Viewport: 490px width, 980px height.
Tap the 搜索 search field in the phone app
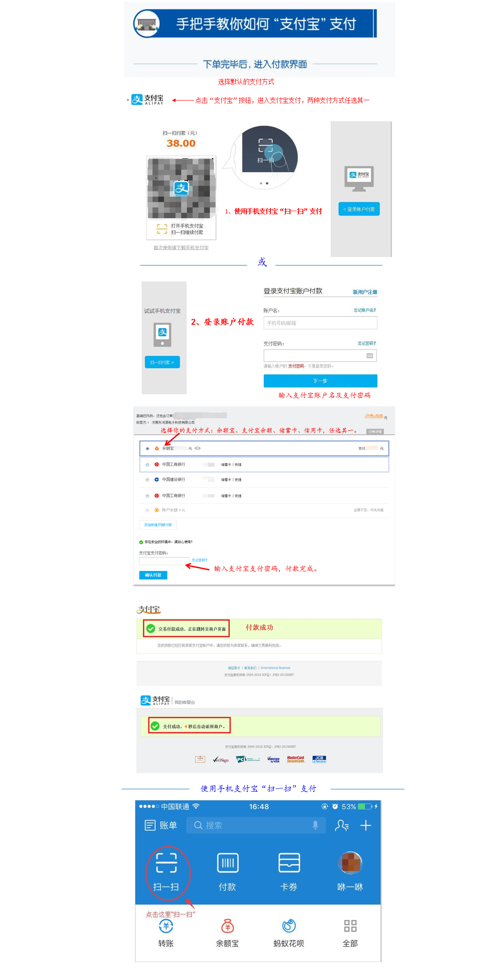256,825
